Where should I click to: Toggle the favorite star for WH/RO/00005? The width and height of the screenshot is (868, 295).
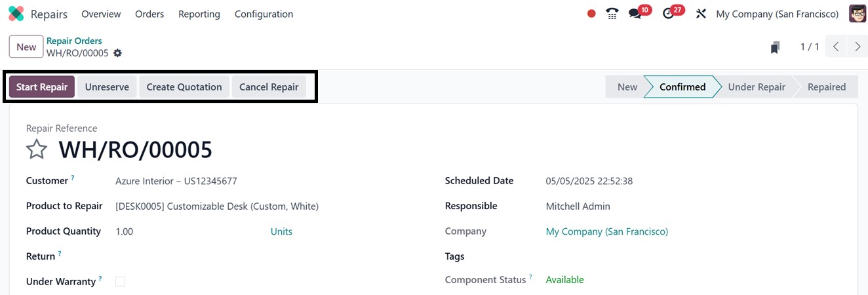(37, 150)
